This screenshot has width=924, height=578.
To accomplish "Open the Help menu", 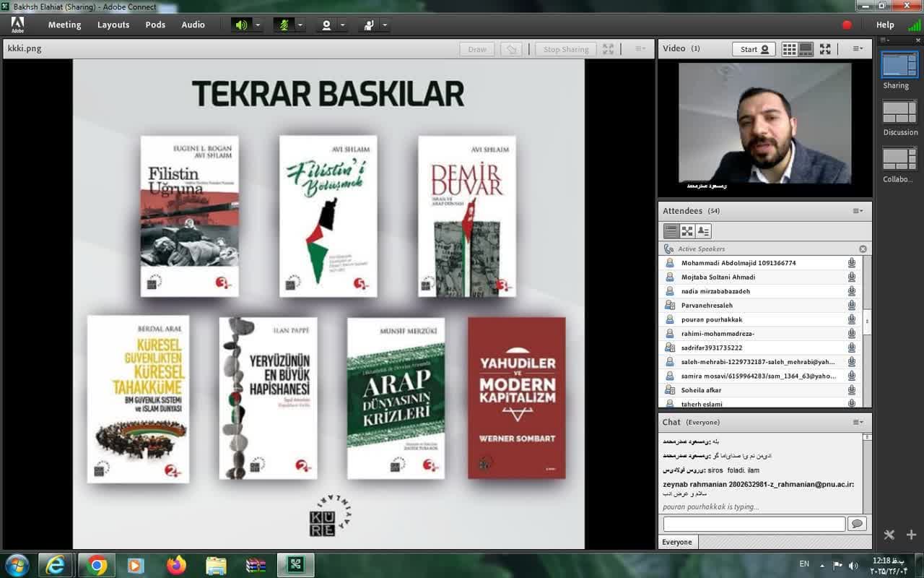I will [x=885, y=25].
